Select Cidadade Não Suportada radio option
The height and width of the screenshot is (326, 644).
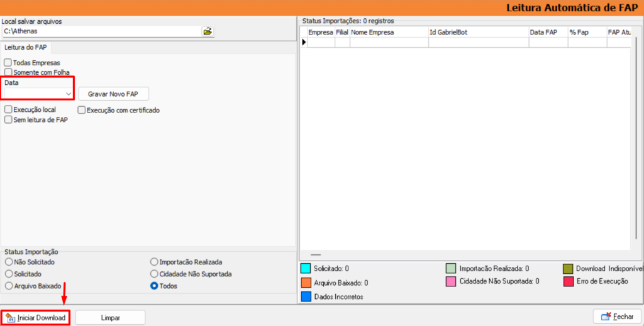click(155, 274)
